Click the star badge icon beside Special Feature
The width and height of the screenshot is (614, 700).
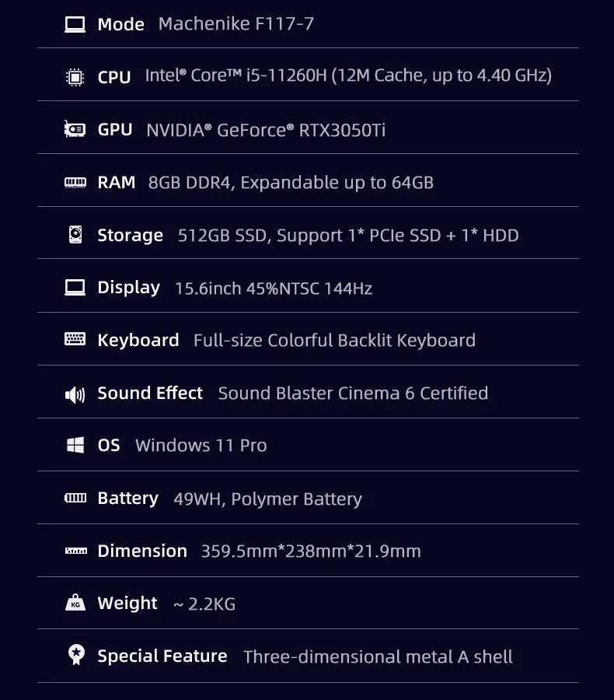click(x=76, y=655)
